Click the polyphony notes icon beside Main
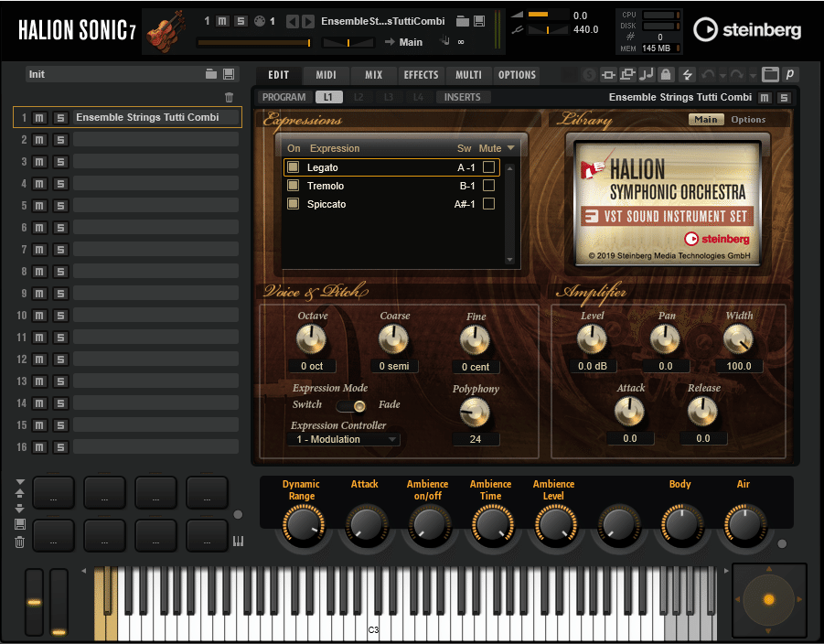Image resolution: width=824 pixels, height=644 pixels. pos(444,41)
